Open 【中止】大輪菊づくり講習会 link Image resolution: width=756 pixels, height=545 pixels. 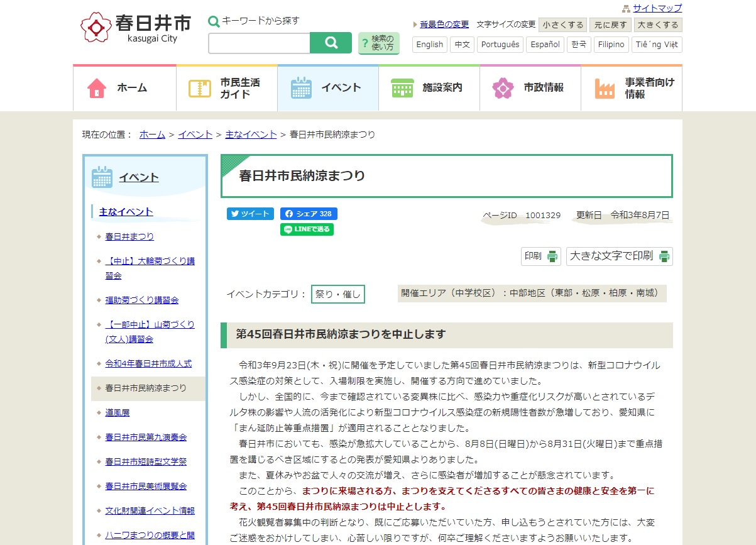click(150, 268)
